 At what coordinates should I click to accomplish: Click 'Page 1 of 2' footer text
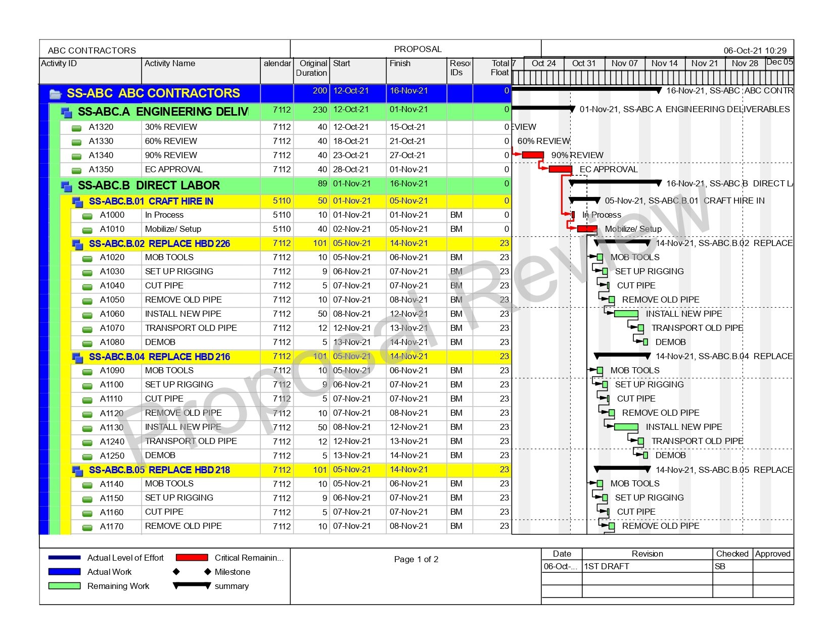point(416,559)
